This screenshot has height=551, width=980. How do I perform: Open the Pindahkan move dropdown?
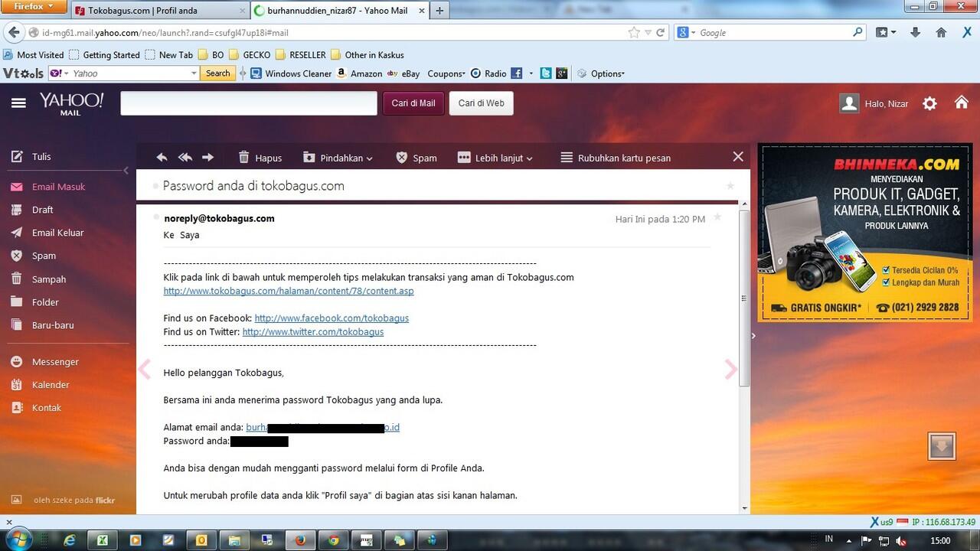click(x=338, y=158)
